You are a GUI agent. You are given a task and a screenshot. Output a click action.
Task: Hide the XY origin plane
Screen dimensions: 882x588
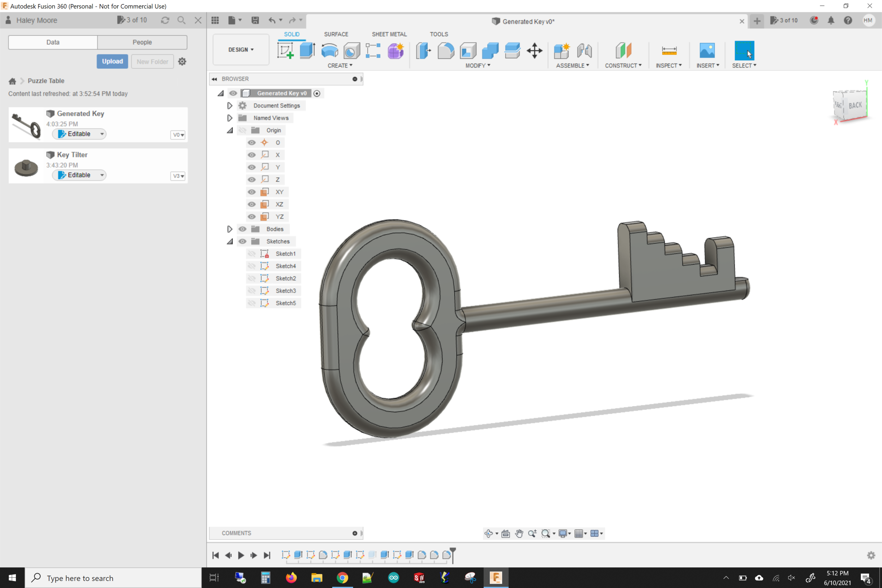coord(252,192)
